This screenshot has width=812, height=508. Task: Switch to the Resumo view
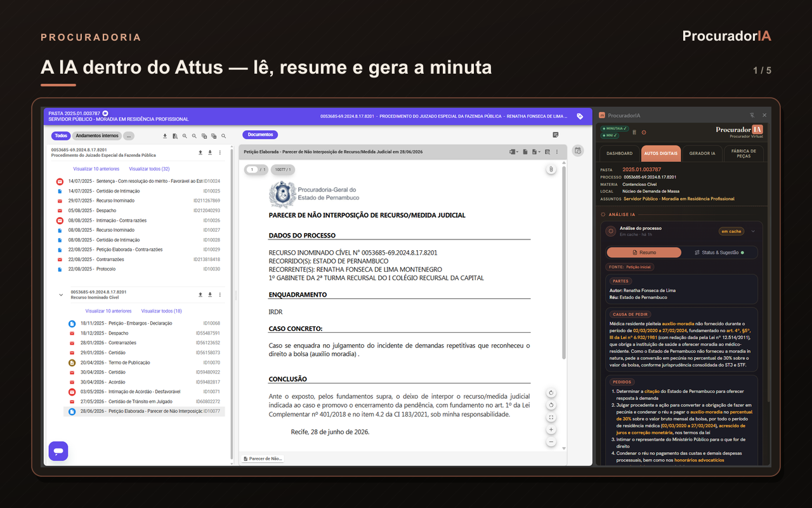coord(644,253)
